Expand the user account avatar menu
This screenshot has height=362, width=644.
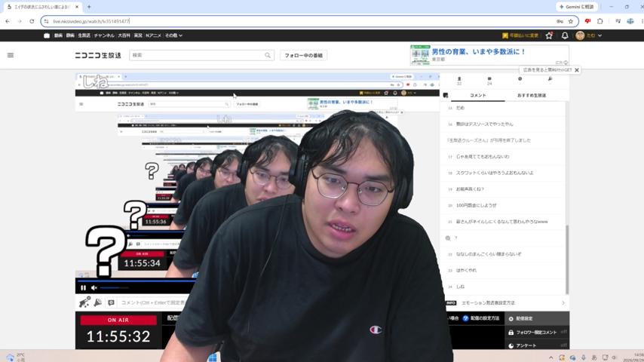[x=588, y=35]
